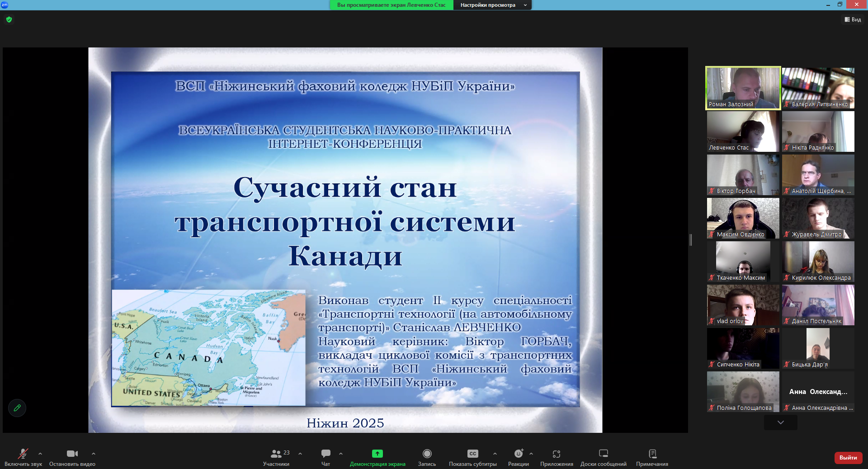Open Reactions smiley icon
The image size is (868, 469).
coord(518,454)
